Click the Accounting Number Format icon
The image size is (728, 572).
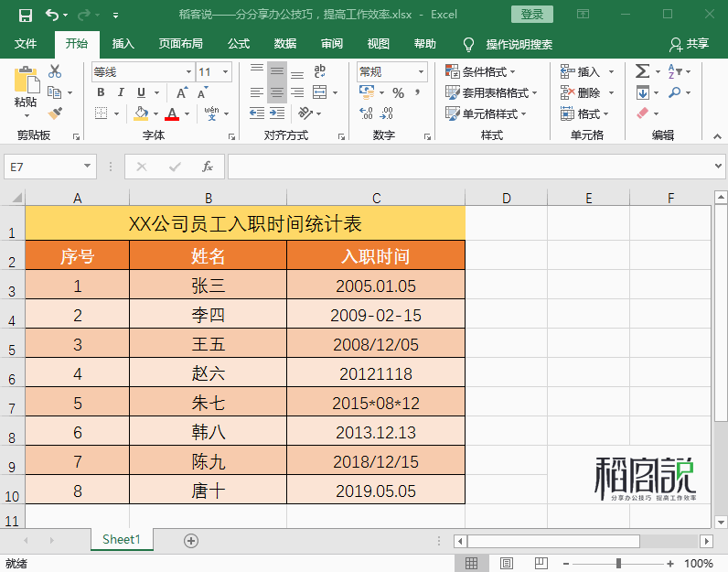(x=367, y=92)
